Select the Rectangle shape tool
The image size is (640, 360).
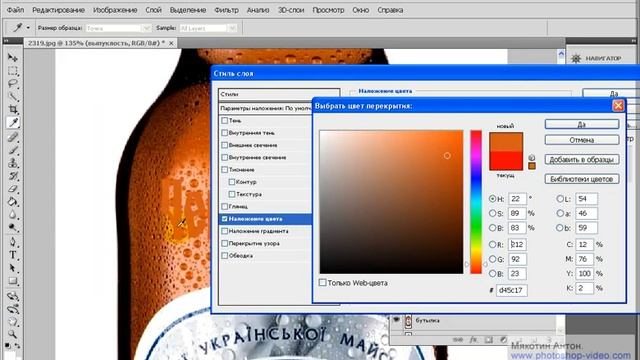[13, 281]
